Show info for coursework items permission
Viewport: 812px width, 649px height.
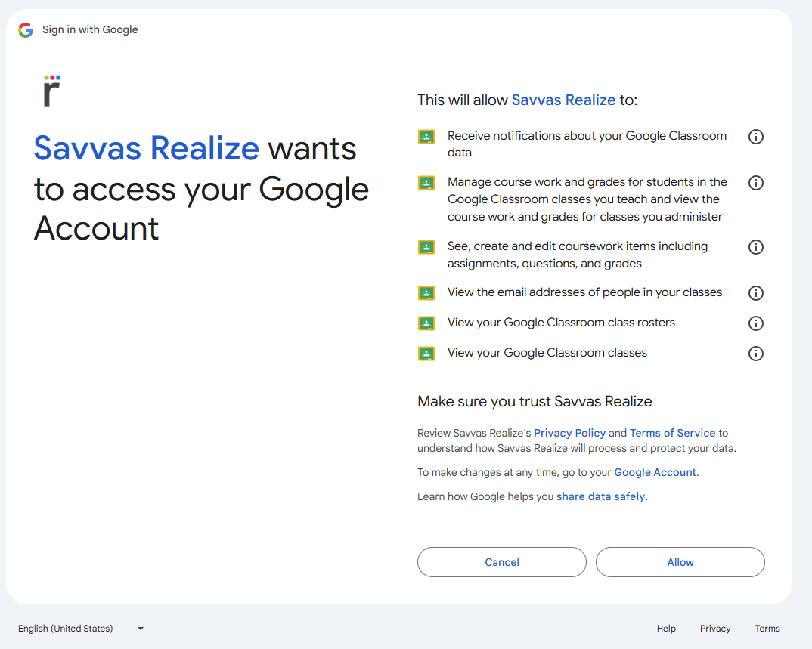755,247
